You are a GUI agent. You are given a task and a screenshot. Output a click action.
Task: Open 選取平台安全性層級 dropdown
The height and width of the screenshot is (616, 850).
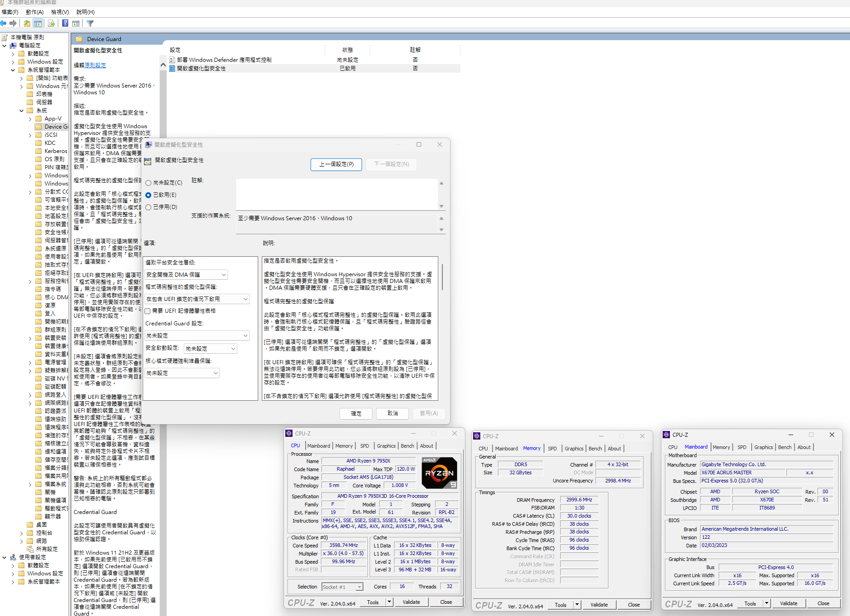(186, 275)
